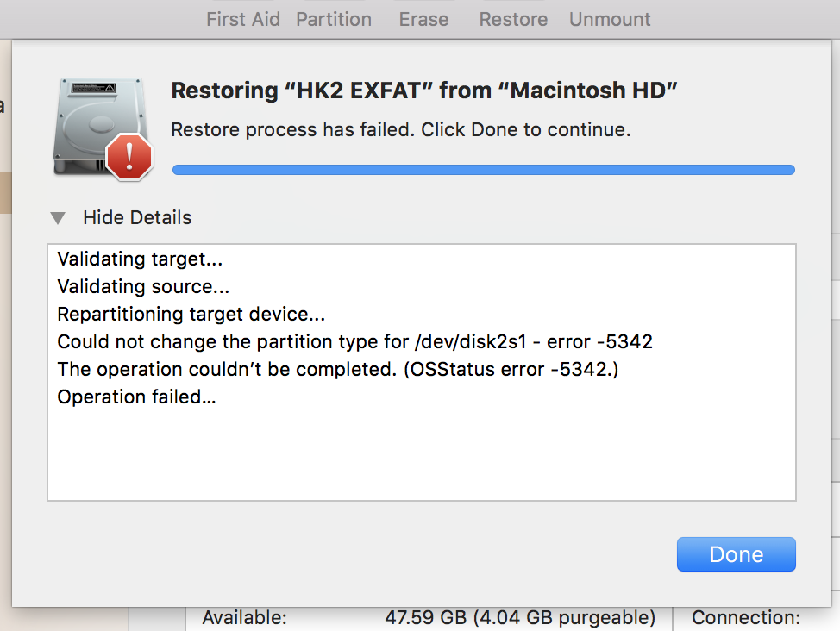Click Unmount in the toolbar
Viewport: 840px width, 631px height.
[x=610, y=19]
